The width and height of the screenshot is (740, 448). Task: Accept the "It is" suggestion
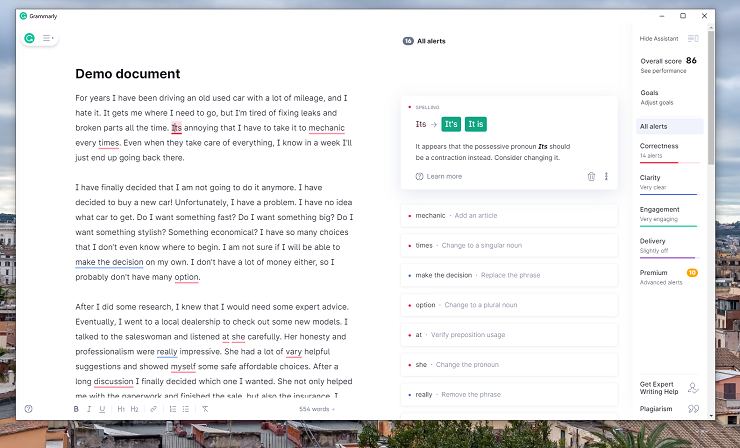coord(476,124)
